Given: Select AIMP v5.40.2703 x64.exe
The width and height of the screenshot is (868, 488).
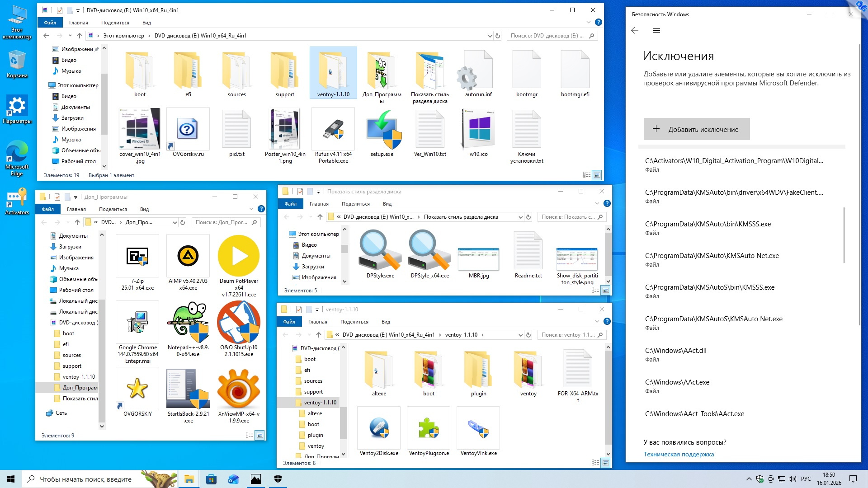Looking at the screenshot, I should point(188,256).
